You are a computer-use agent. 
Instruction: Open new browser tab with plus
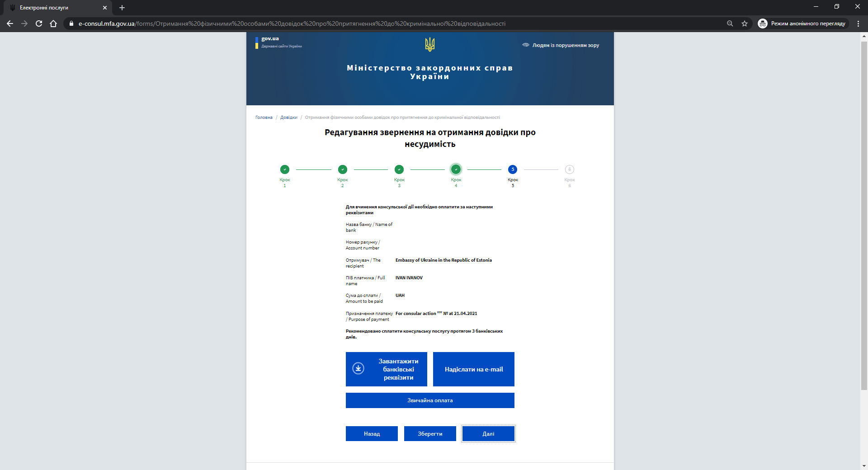122,8
